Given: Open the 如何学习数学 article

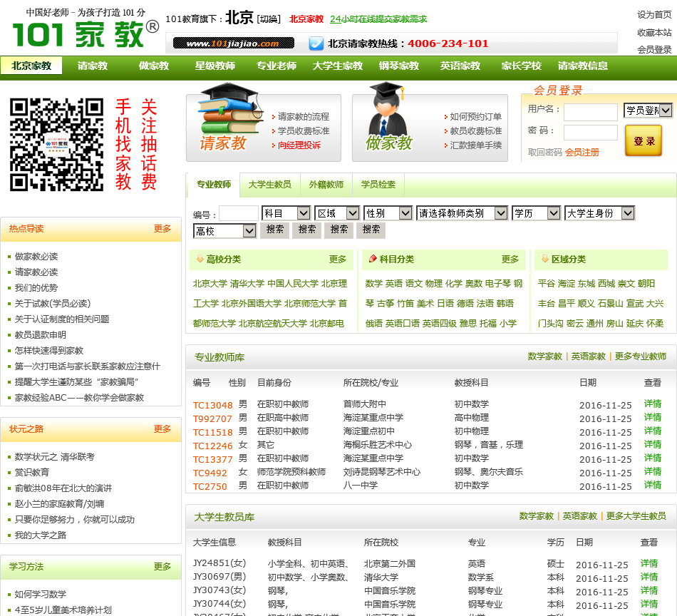Looking at the screenshot, I should pos(41,595).
